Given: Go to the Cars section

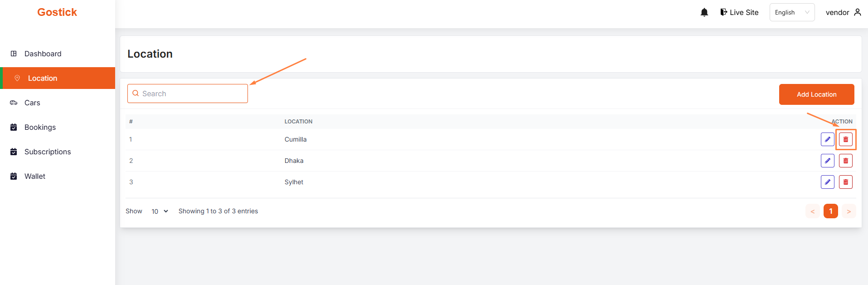Looking at the screenshot, I should click(32, 103).
